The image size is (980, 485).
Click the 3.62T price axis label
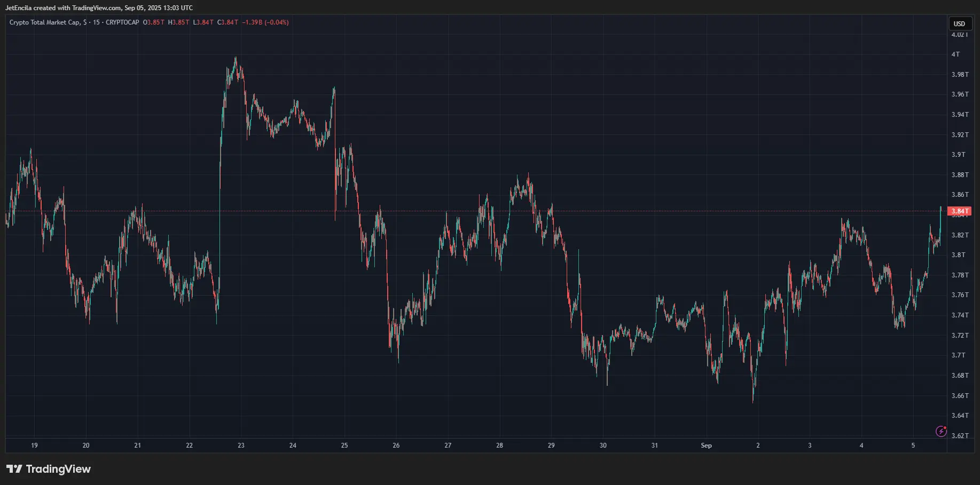(x=960, y=436)
